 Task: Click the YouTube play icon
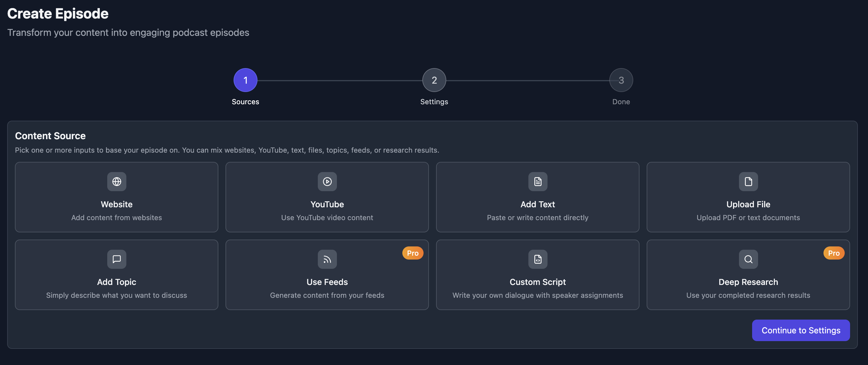tap(327, 181)
